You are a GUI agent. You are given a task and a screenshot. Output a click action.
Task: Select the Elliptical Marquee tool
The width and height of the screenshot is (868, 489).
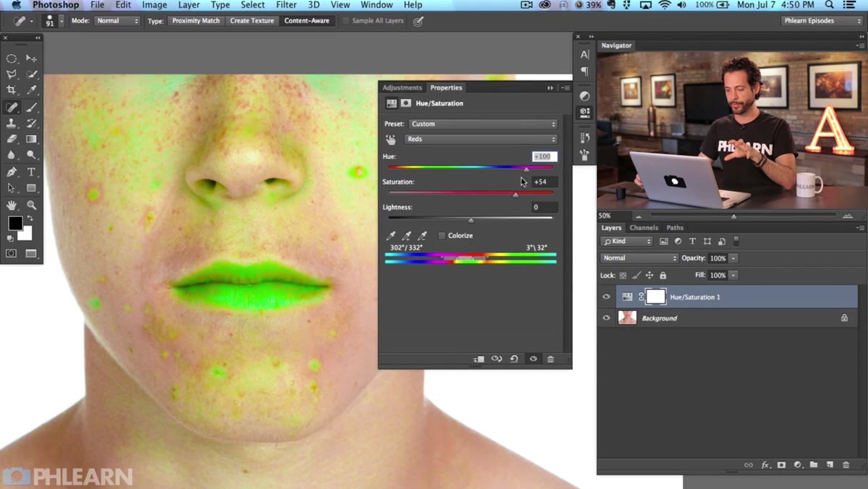[12, 59]
